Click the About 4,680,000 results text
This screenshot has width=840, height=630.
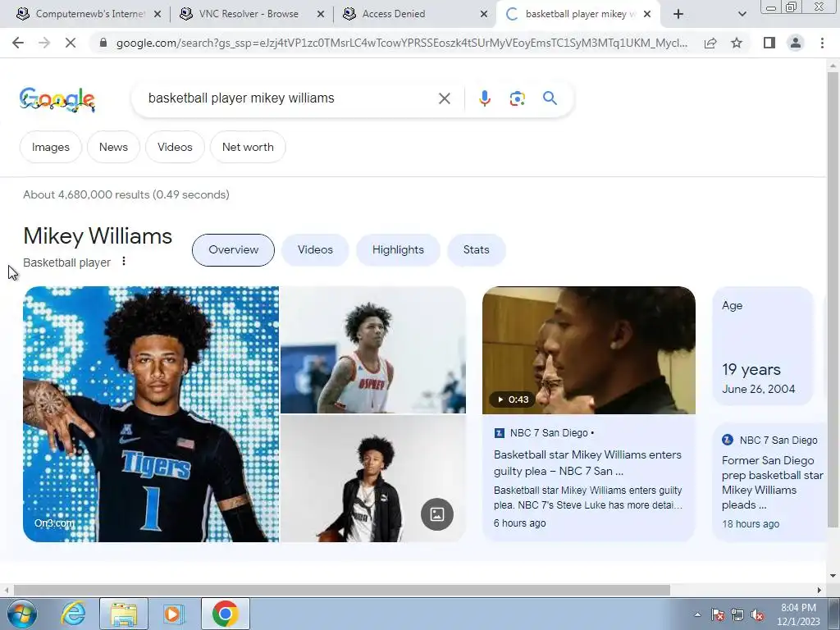[x=126, y=194]
